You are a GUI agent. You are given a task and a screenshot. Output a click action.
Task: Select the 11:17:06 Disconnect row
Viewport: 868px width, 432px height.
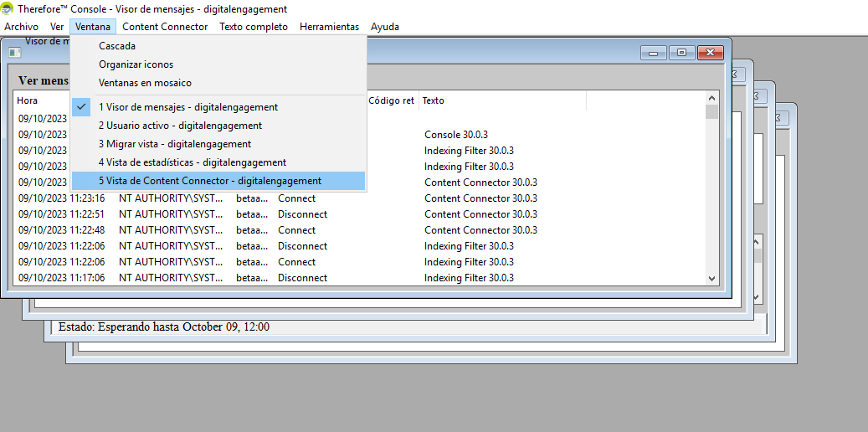(x=360, y=278)
